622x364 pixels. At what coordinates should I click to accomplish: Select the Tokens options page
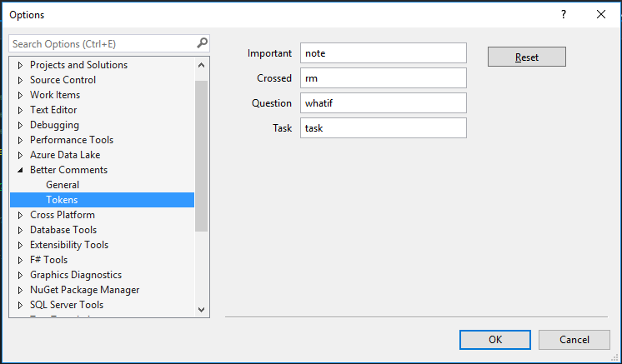tap(62, 200)
